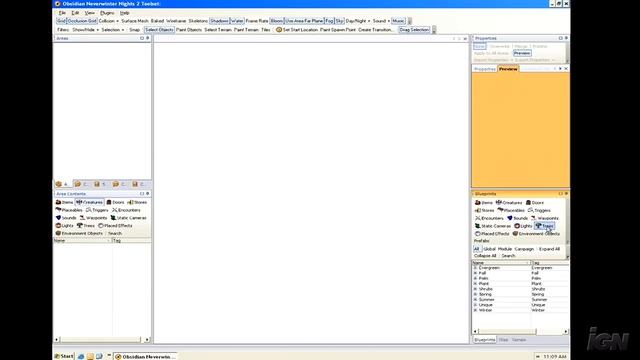Image resolution: width=640 pixels, height=360 pixels.
Task: Show Doors blueprints in Blueprints panel
Action: [x=535, y=202]
